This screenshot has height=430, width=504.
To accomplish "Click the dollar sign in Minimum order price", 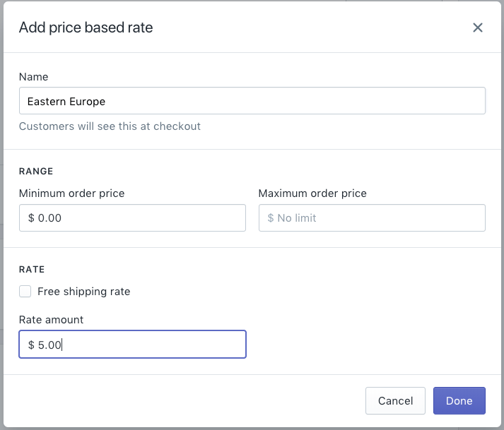I will point(31,218).
